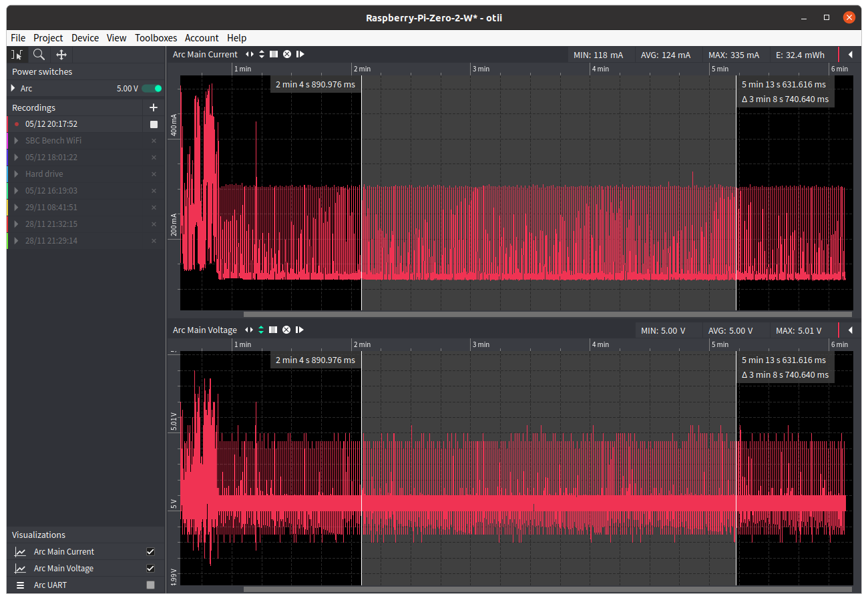Select the 05/12 20:17:52 active recording
Viewport: 868px width, 600px height.
click(51, 124)
